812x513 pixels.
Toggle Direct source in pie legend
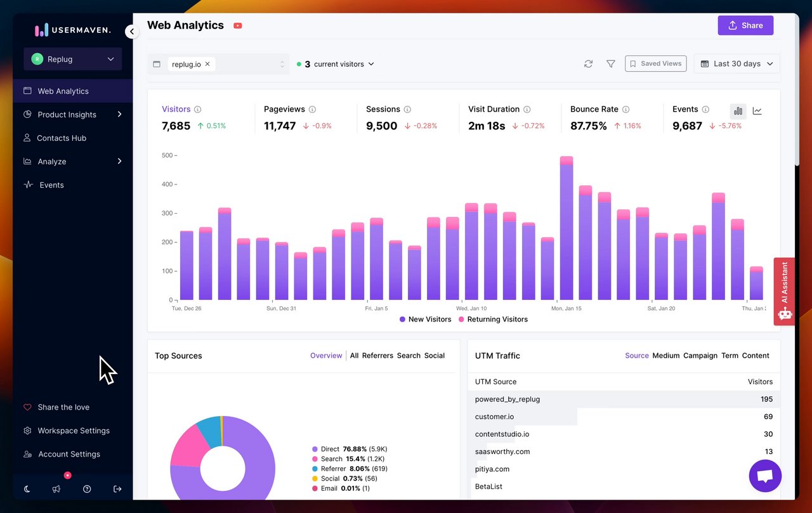(x=350, y=449)
